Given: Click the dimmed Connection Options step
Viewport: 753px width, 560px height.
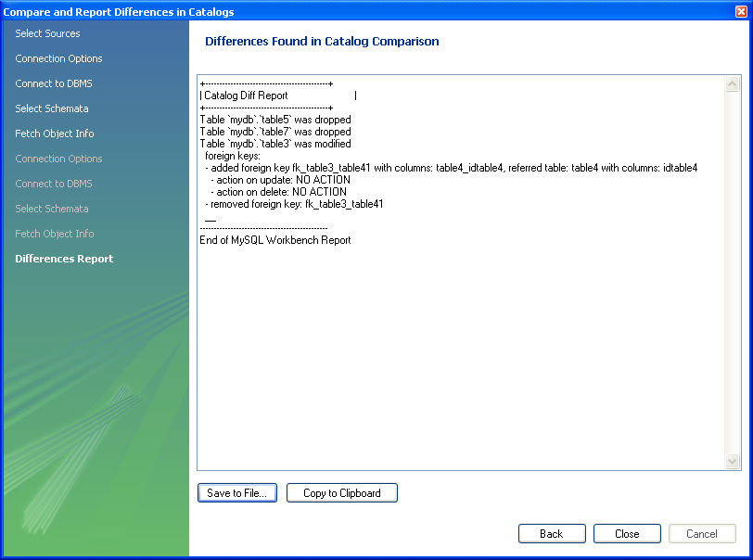Looking at the screenshot, I should click(x=58, y=159).
